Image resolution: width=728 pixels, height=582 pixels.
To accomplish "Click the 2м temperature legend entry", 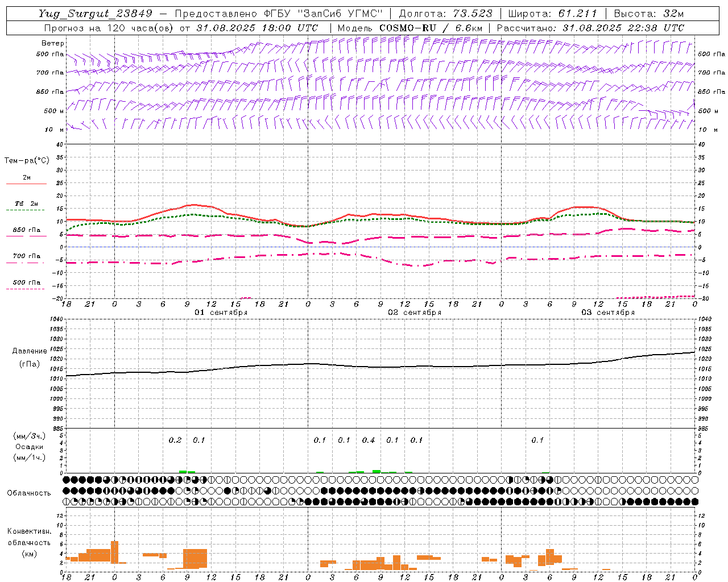I will [27, 178].
